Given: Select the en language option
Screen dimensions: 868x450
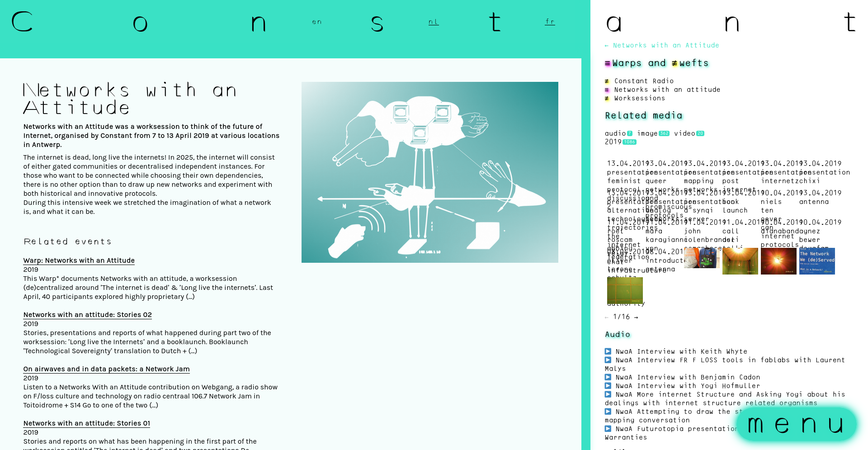Looking at the screenshot, I should (317, 22).
